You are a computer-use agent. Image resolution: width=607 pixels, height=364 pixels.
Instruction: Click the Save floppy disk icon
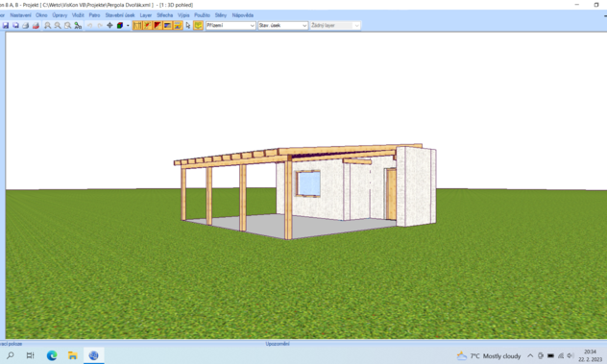tap(6, 26)
